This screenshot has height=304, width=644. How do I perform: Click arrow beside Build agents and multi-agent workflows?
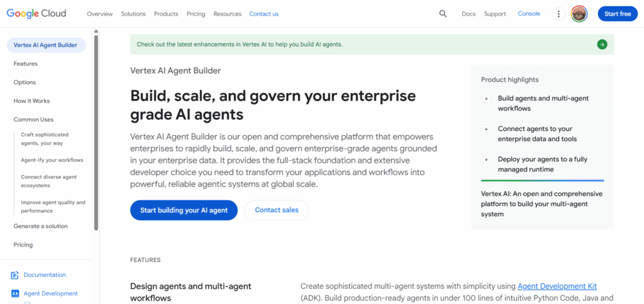coord(486,99)
